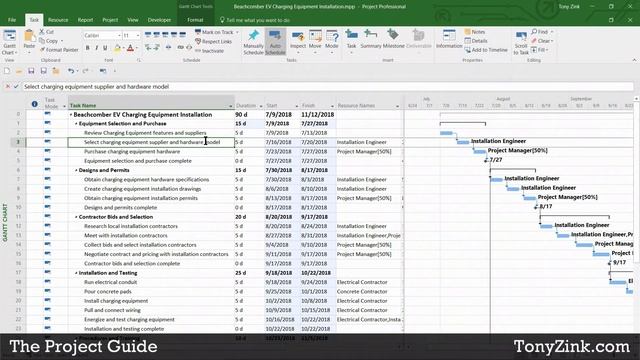Collapse the Installation and Testing summary task
The image size is (640, 360).
(x=76, y=273)
